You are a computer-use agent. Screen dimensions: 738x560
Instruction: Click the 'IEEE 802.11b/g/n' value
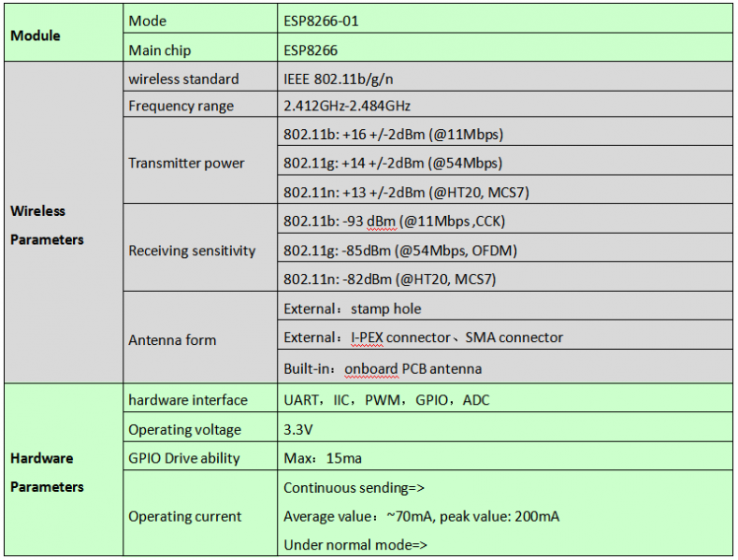tap(504, 77)
